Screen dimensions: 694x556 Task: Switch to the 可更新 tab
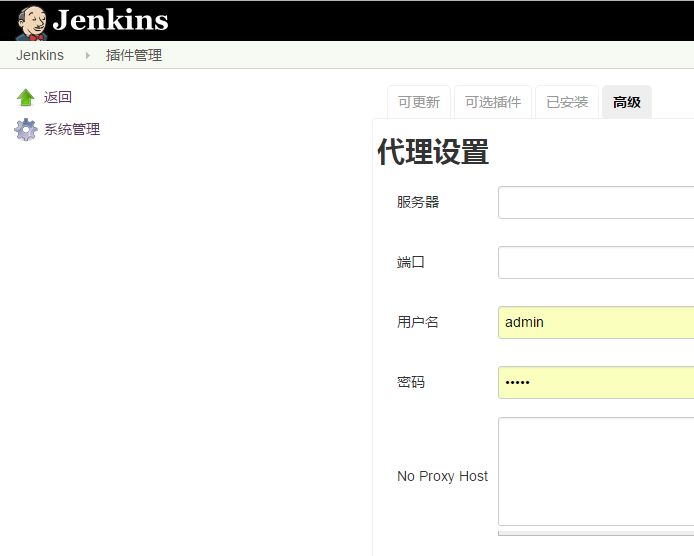tap(419, 102)
